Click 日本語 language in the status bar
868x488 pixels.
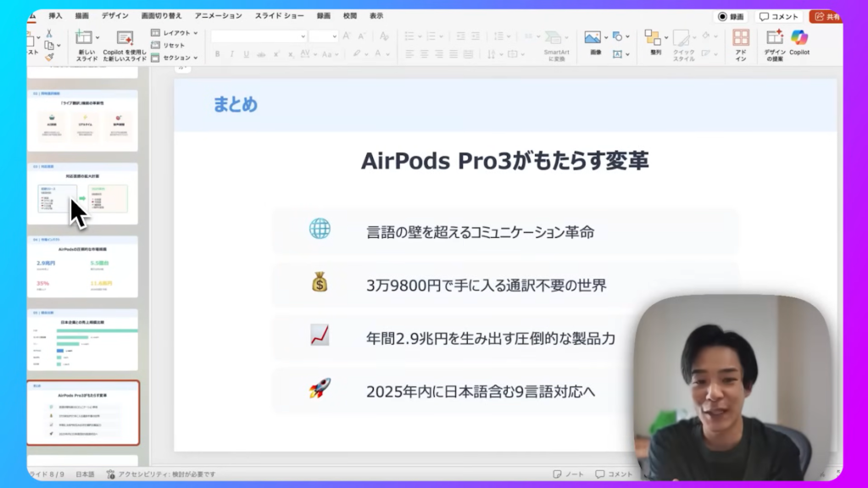pyautogui.click(x=85, y=474)
